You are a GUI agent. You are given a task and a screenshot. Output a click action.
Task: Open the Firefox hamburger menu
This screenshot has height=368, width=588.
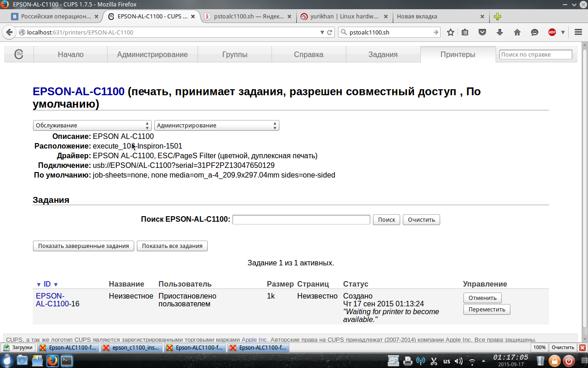click(x=578, y=32)
